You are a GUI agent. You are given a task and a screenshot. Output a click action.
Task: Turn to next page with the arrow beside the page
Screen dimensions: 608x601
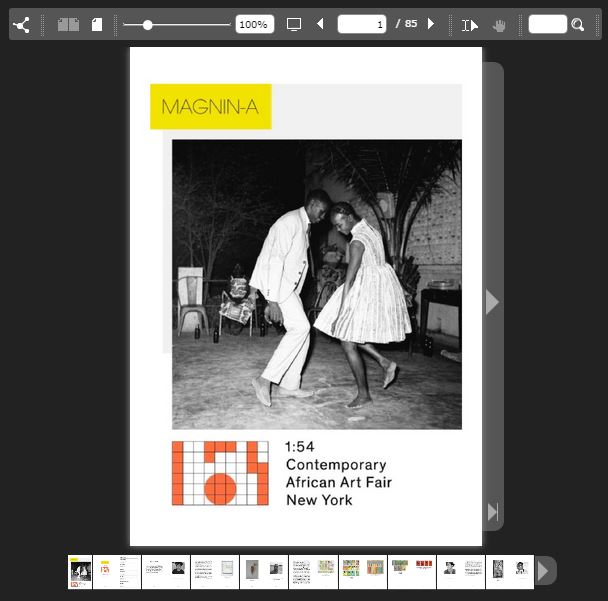[x=492, y=302]
